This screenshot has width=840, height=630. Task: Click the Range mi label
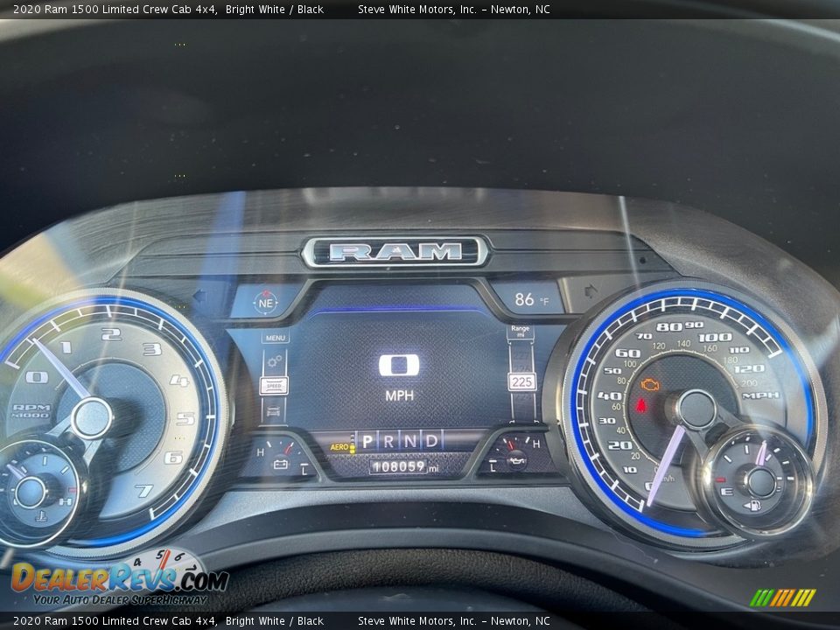tap(520, 331)
